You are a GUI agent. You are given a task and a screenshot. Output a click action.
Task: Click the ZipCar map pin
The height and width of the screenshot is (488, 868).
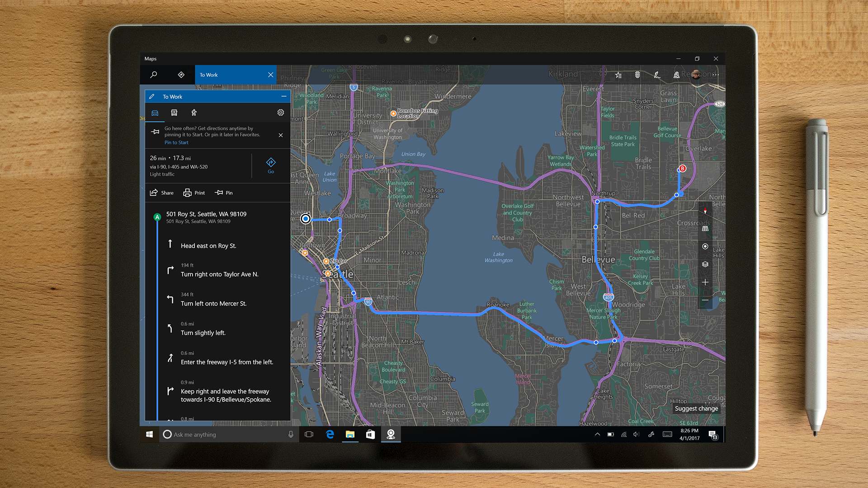326,261
